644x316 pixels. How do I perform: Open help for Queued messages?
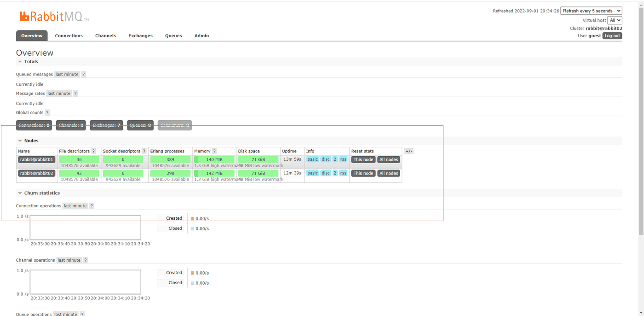(x=83, y=74)
